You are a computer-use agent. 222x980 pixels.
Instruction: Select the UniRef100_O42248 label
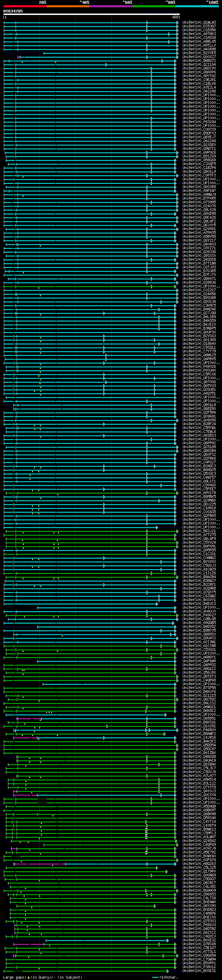point(199,91)
